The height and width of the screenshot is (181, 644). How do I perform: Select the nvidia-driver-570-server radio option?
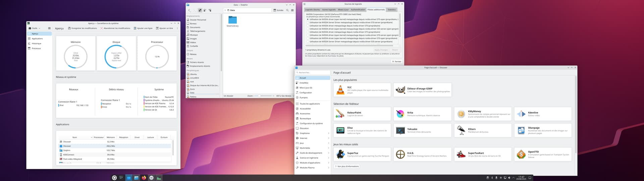point(308,22)
